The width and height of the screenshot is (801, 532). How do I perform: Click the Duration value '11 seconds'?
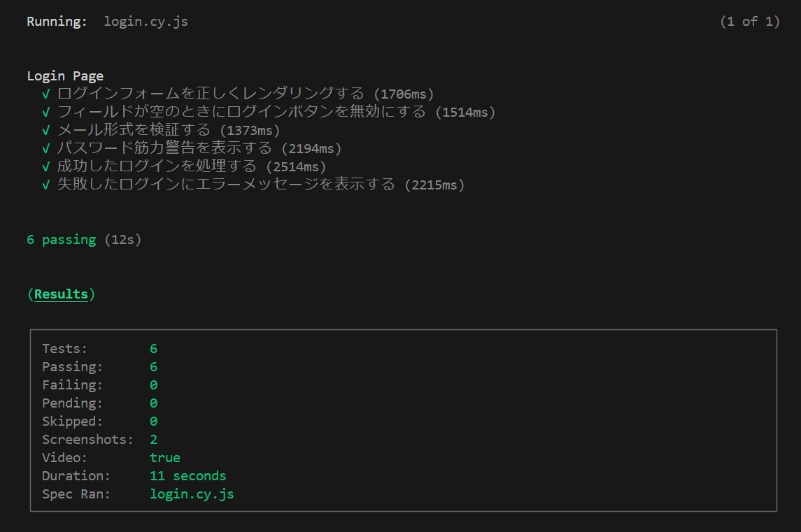tap(187, 476)
